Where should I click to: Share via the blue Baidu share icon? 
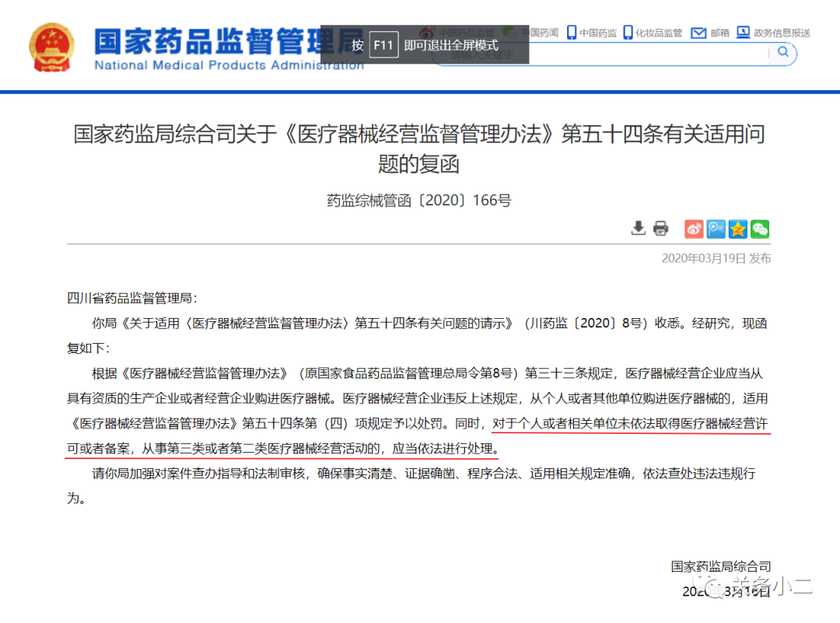coord(715,229)
